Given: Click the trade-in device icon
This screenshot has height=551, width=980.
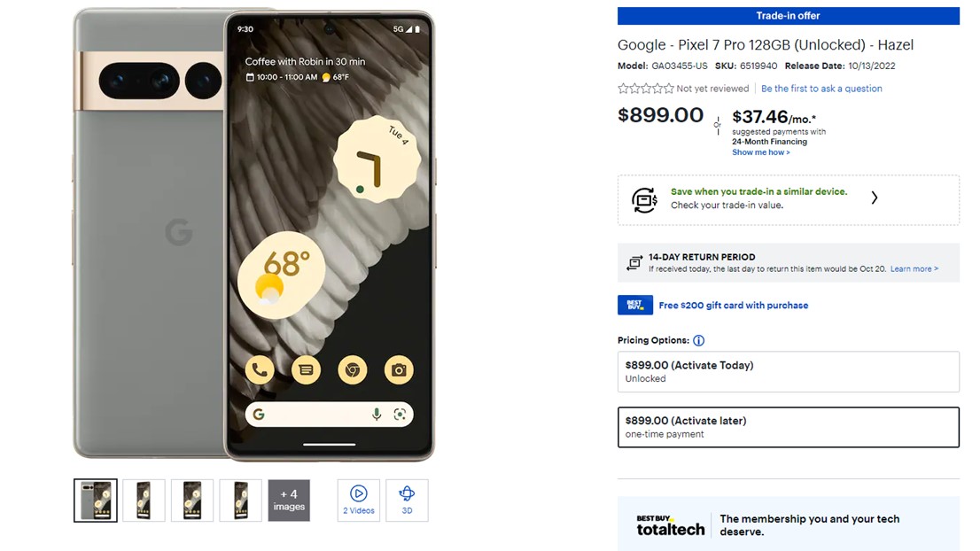Looking at the screenshot, I should coord(644,200).
